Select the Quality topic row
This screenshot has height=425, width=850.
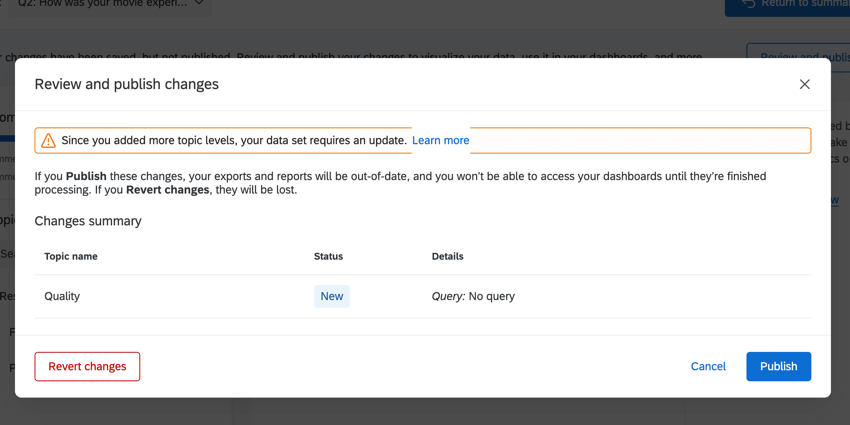coord(62,296)
